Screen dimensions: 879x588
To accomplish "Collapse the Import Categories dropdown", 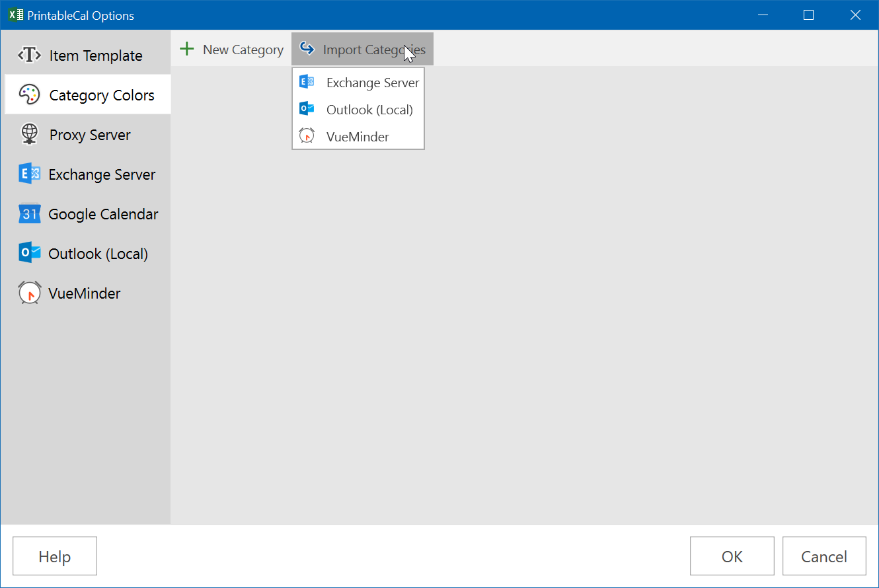I will [x=362, y=50].
